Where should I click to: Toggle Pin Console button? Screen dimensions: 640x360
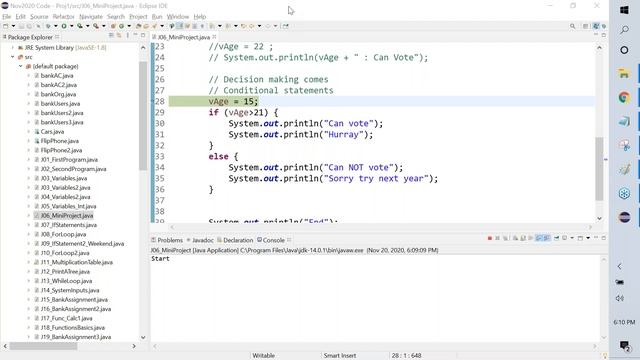click(556, 238)
